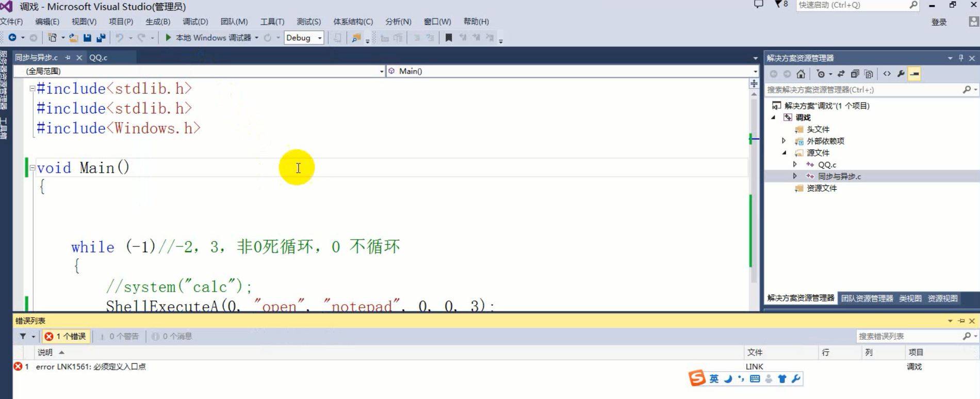Click the notifications flag icon
Viewport: 980px width, 399px height.
coord(781,5)
